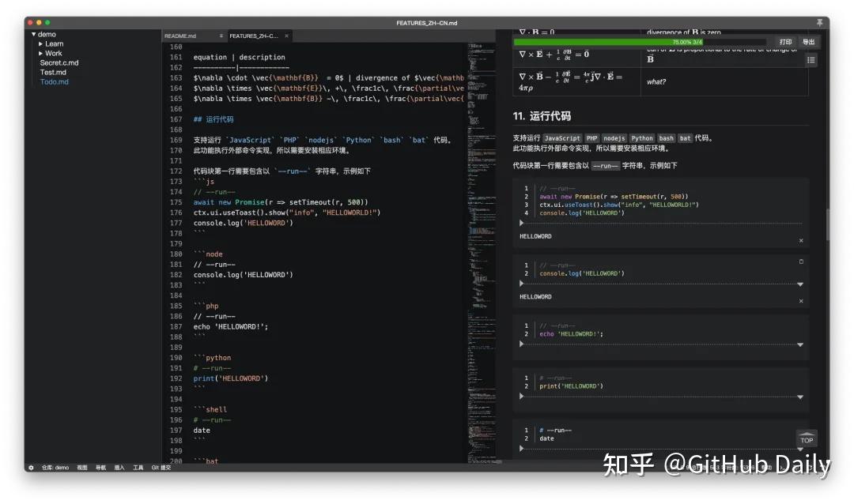Screen dimensions: 854x504
Task: Close the FEATURES_ZH-CN tab
Action: click(287, 36)
